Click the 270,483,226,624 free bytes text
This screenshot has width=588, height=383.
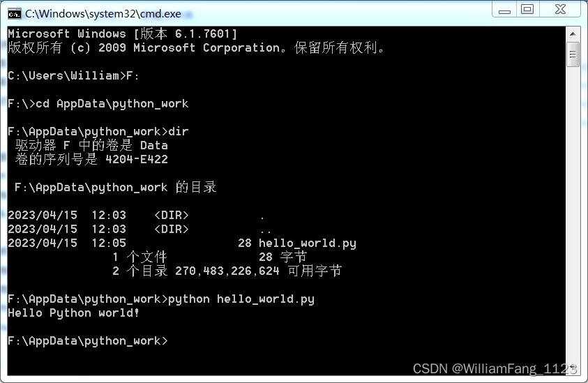(227, 271)
